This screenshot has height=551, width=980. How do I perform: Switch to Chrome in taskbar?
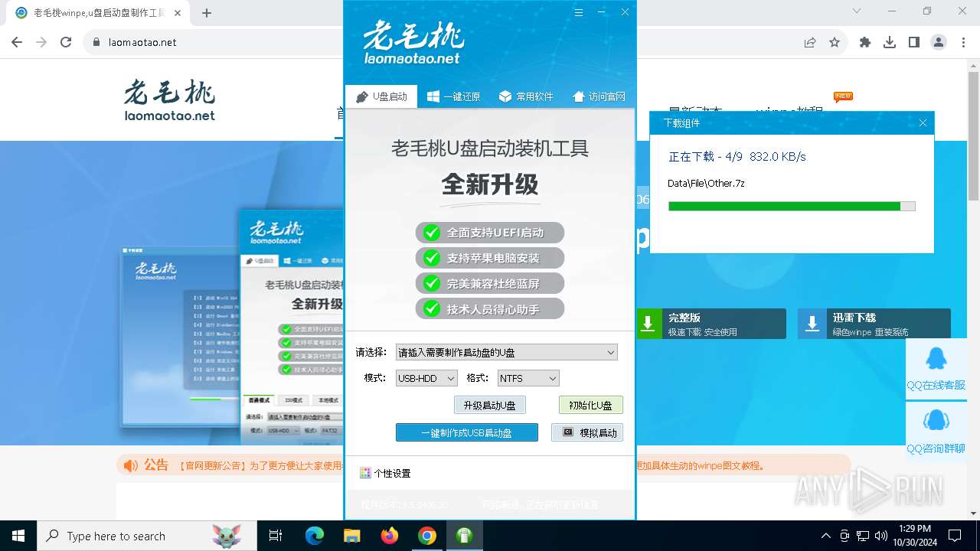(427, 536)
